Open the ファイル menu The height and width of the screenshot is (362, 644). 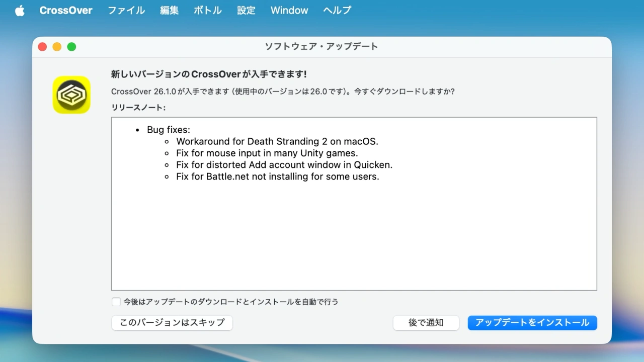[126, 11]
